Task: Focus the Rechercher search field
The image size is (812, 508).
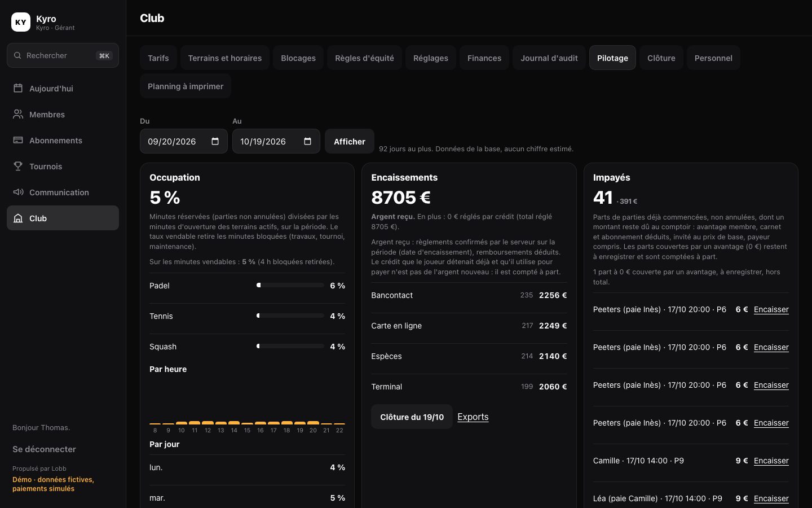Action: [63, 55]
